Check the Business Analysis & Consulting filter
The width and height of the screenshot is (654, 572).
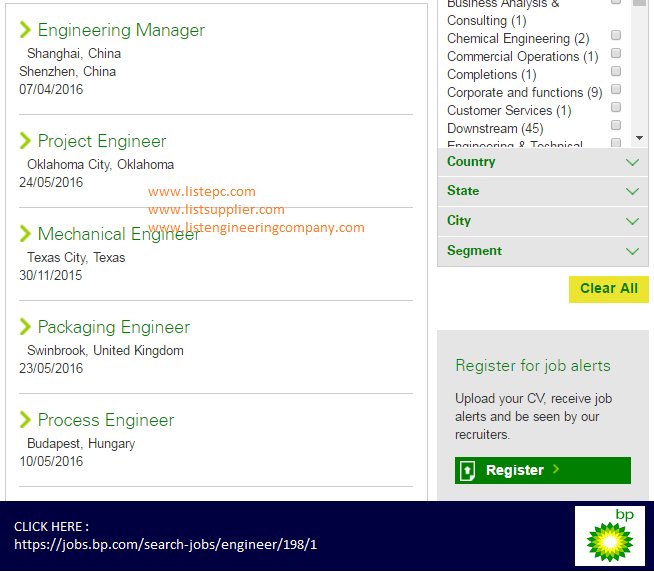pyautogui.click(x=616, y=1)
